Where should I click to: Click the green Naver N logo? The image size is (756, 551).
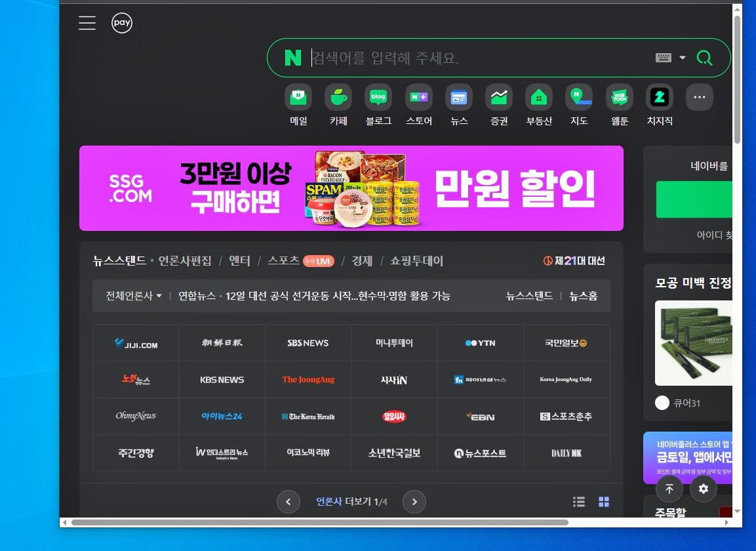[292, 58]
